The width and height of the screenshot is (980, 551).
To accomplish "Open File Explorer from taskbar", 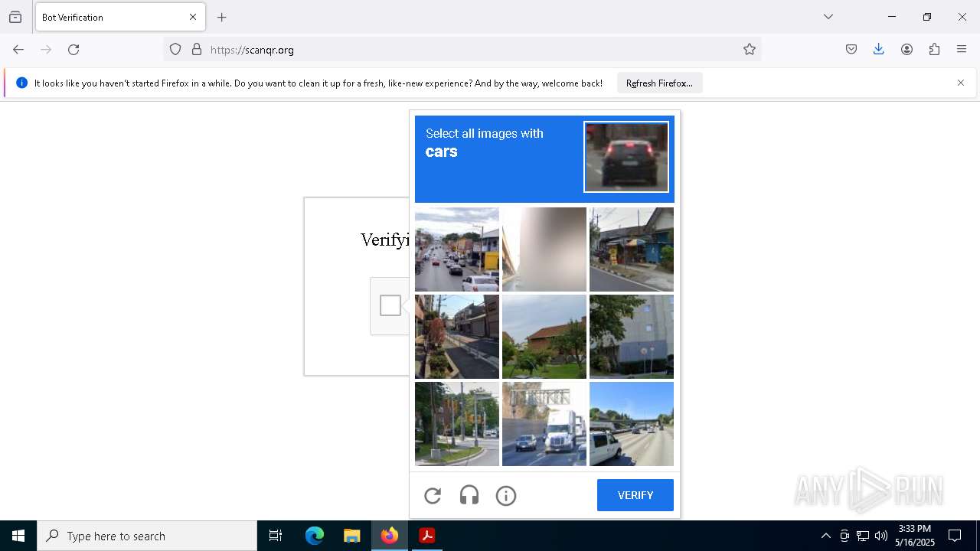I will (351, 536).
